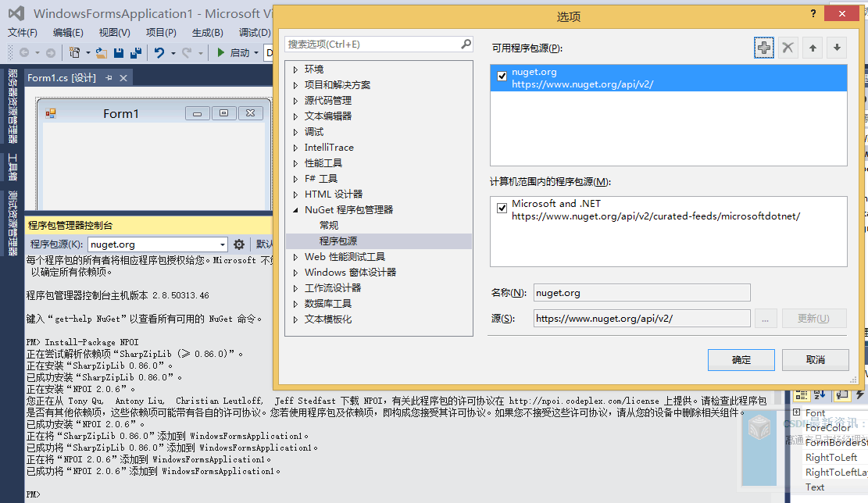This screenshot has height=503, width=868.
Task: Open the 调试(D) menu
Action: point(255,33)
